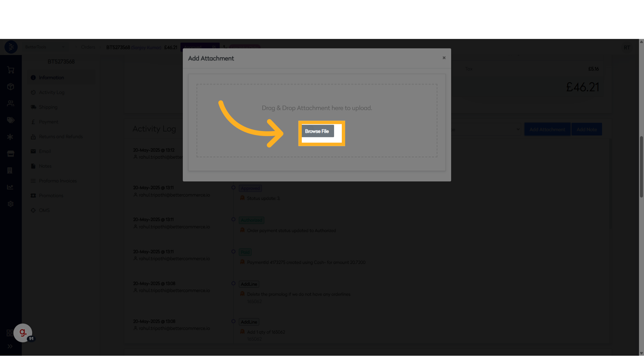644x362 pixels.
Task: Open the promotions tags sidebar icon
Action: coord(11,120)
